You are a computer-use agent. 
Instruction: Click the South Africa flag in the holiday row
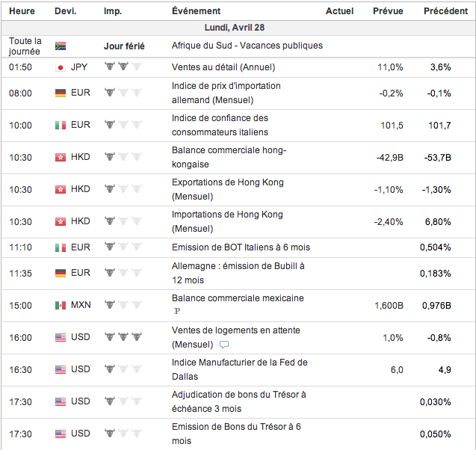(61, 46)
